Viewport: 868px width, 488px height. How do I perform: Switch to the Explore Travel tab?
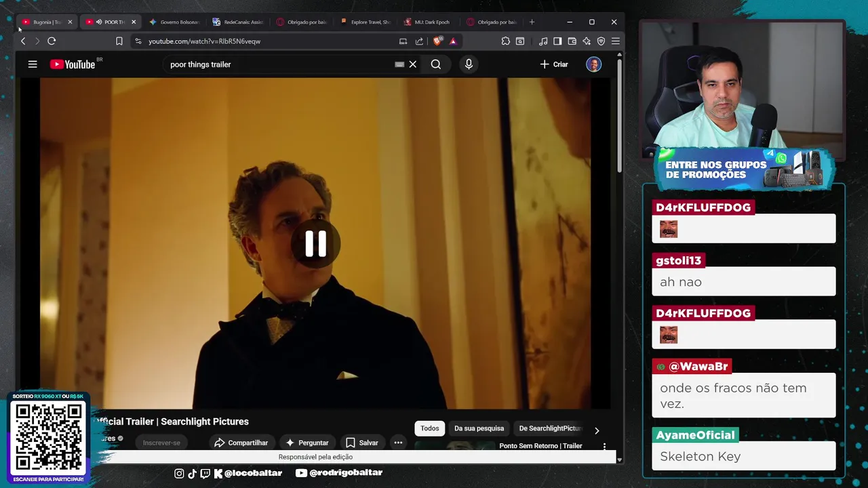coord(366,22)
